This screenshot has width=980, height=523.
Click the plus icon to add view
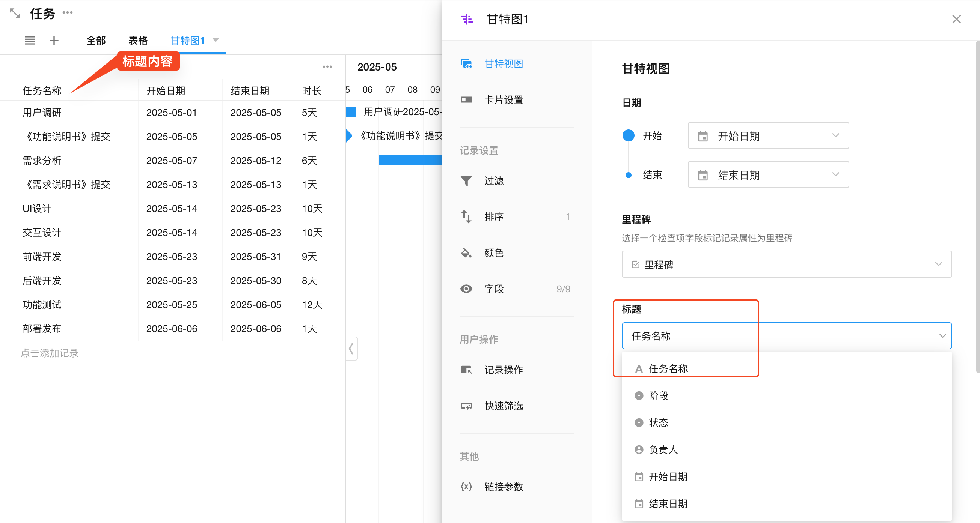tap(54, 40)
